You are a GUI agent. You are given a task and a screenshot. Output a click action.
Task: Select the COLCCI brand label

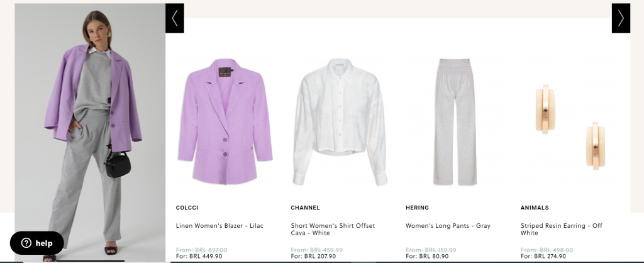click(187, 208)
